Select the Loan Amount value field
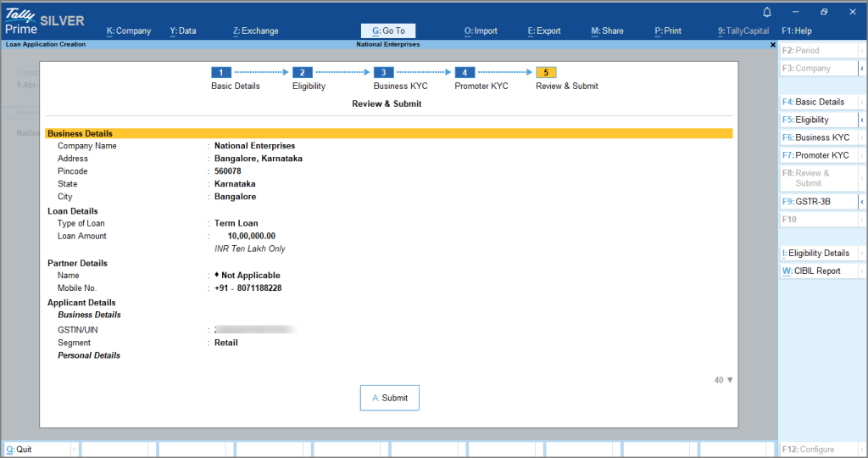The width and height of the screenshot is (868, 458). pos(252,237)
